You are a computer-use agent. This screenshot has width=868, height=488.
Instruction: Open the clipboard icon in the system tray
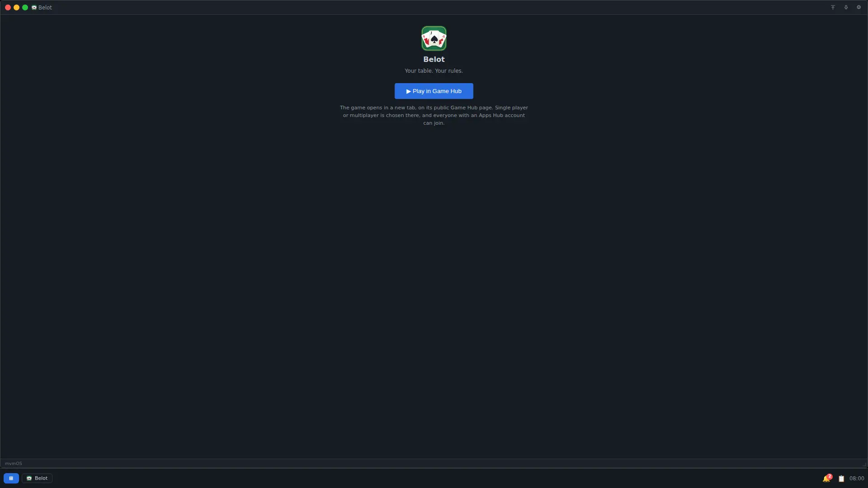(x=841, y=479)
